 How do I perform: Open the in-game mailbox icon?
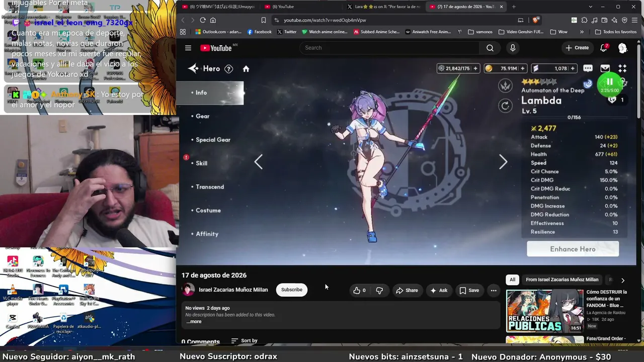605,68
